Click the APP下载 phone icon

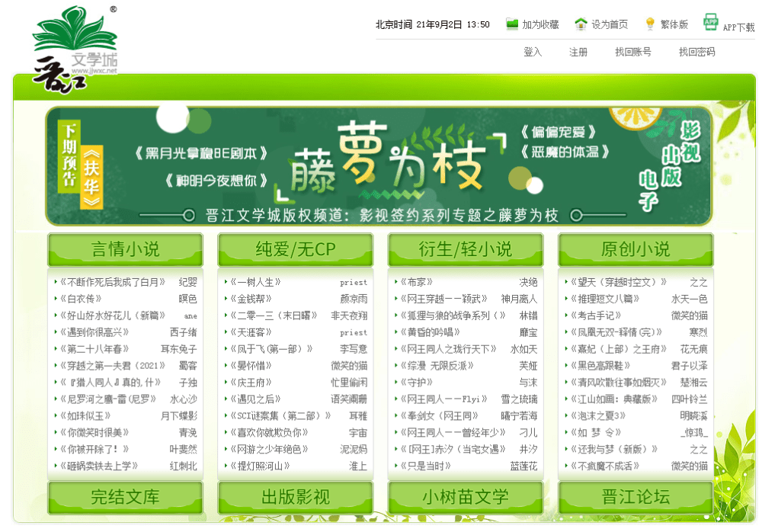[710, 22]
